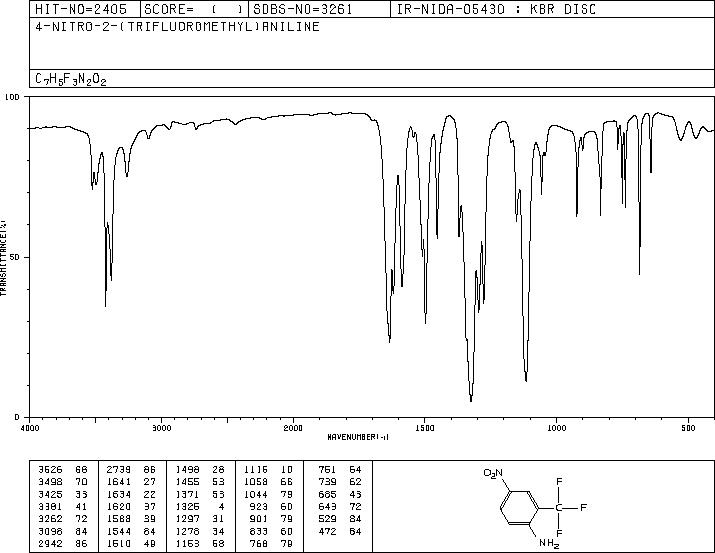Click peak table value 1163
Image resolution: width=715 pixels, height=553 pixels.
(x=187, y=543)
